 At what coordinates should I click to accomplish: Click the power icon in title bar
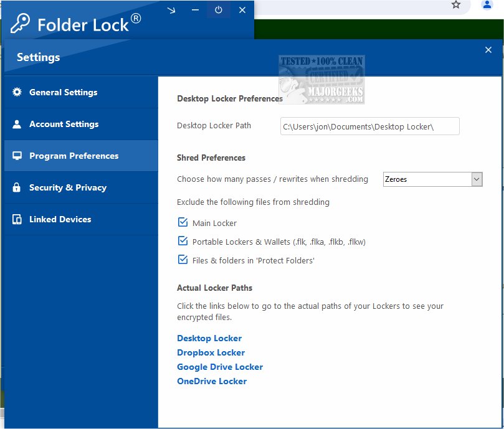pyautogui.click(x=219, y=10)
